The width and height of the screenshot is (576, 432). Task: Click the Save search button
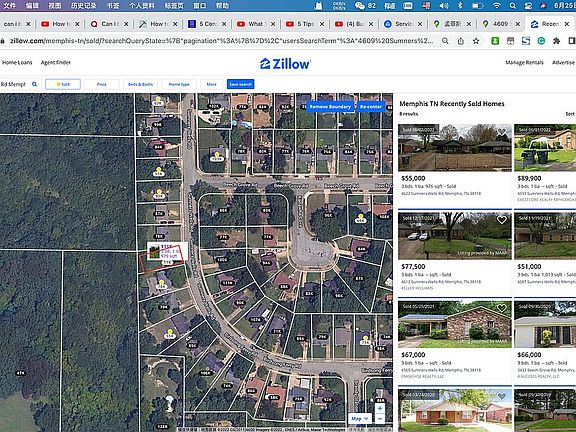tap(241, 84)
